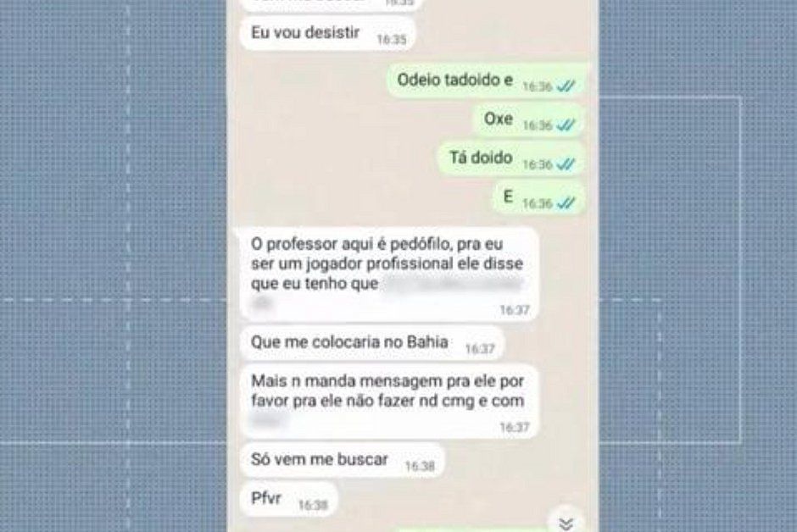Click the 16:38 timestamp beside 'Pfvr'
The width and height of the screenshot is (797, 532).
[313, 505]
